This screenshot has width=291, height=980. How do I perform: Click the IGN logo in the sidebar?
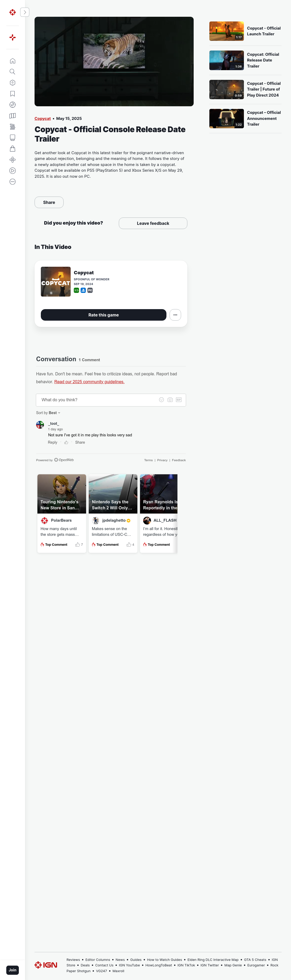click(13, 12)
